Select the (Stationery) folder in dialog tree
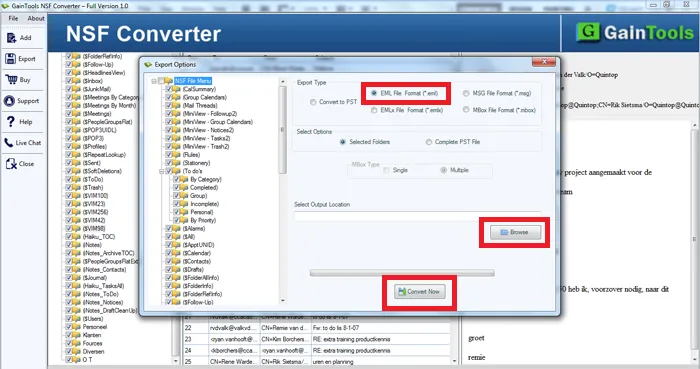The width and height of the screenshot is (700, 369). tap(196, 163)
